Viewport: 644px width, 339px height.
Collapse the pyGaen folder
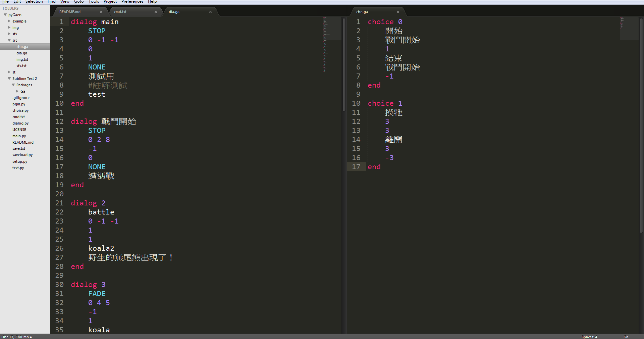coord(5,15)
